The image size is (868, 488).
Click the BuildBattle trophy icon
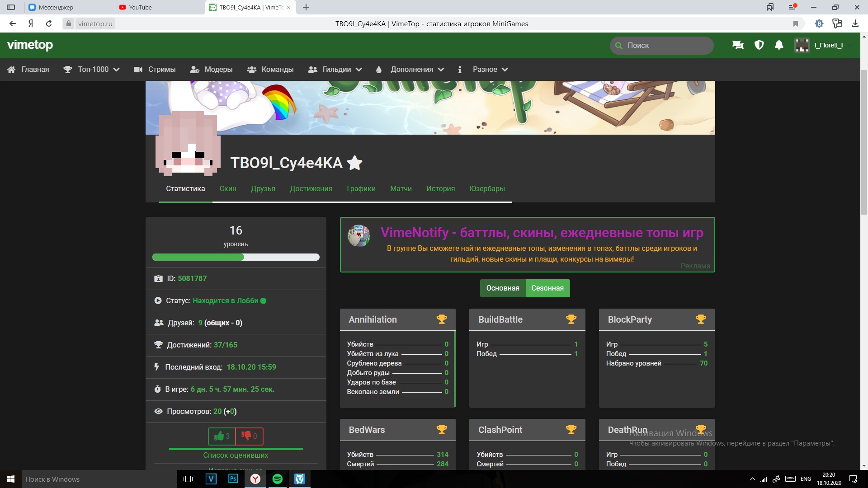571,319
